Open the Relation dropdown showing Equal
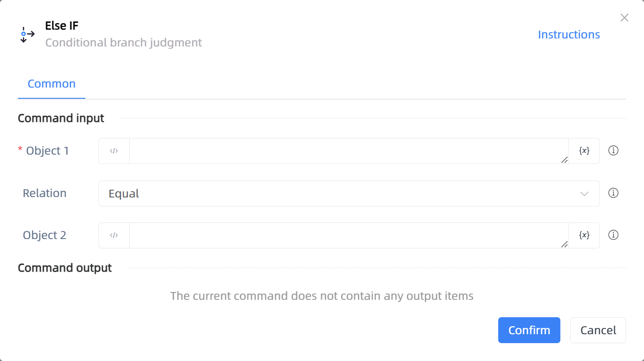Screen dimensions: 644x361 (349, 193)
